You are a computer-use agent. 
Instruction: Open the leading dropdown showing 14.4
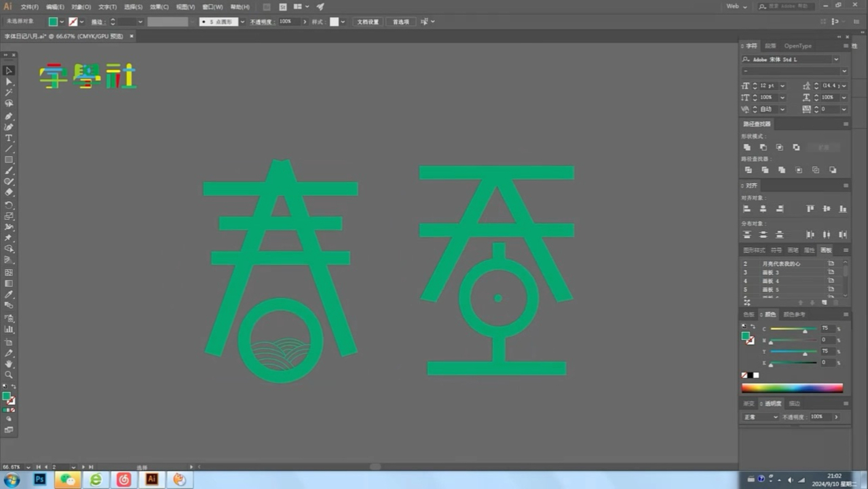coord(844,86)
